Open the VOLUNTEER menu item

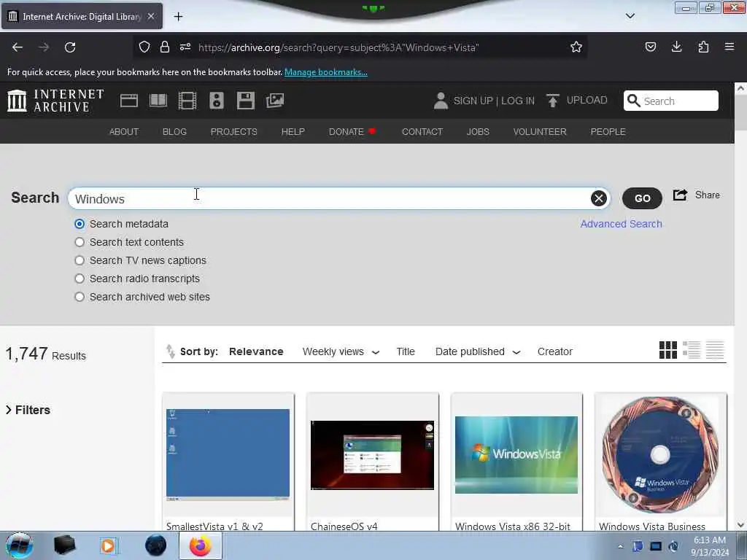[540, 131]
